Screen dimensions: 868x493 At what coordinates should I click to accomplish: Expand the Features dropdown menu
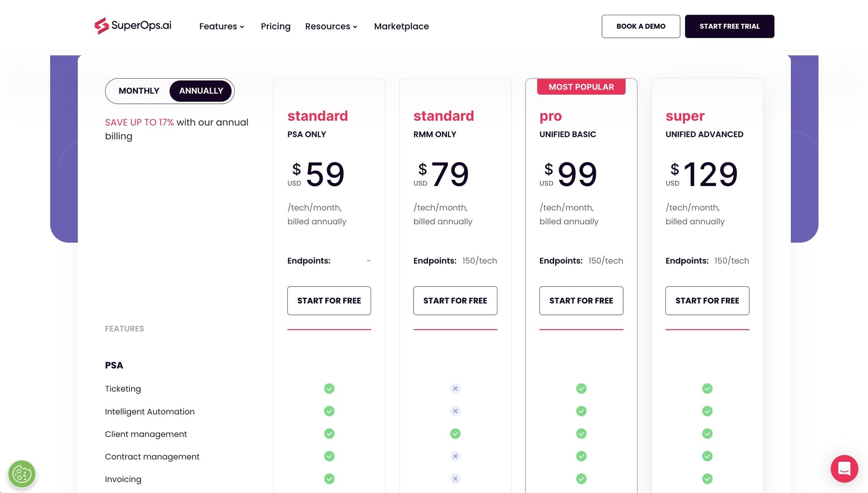pos(221,26)
